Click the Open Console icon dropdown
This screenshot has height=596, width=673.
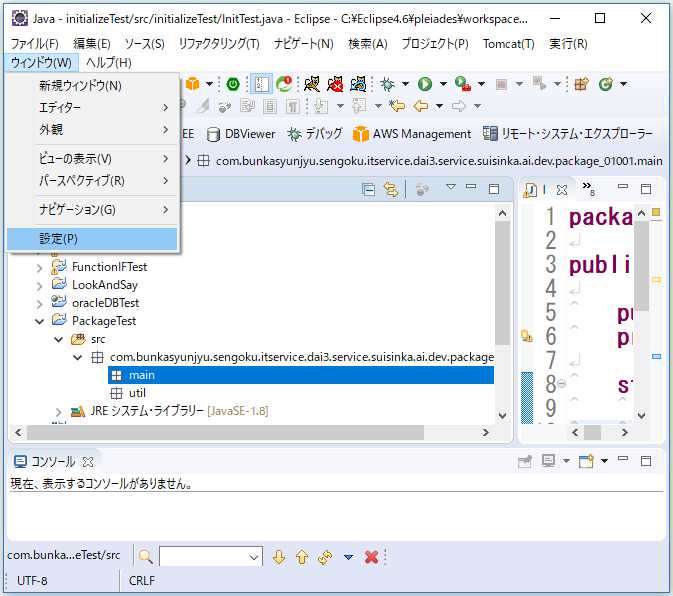pyautogui.click(x=604, y=461)
